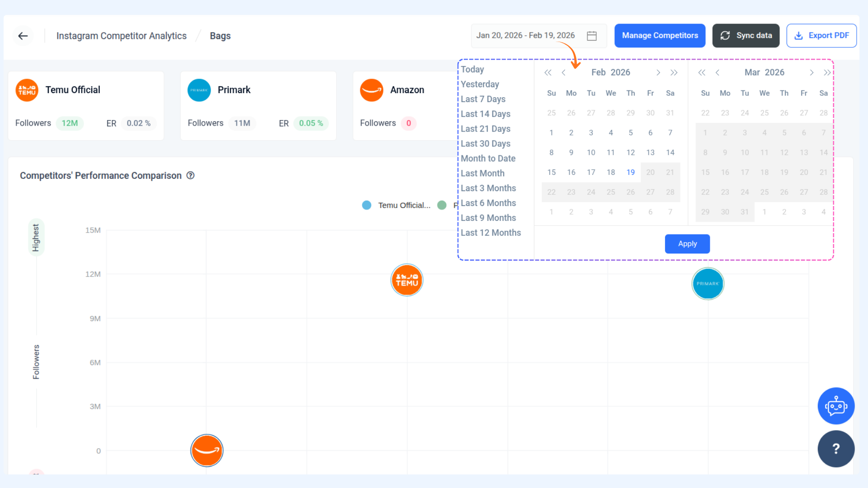Pick February 19 in the calendar
The height and width of the screenshot is (488, 868).
[630, 172]
